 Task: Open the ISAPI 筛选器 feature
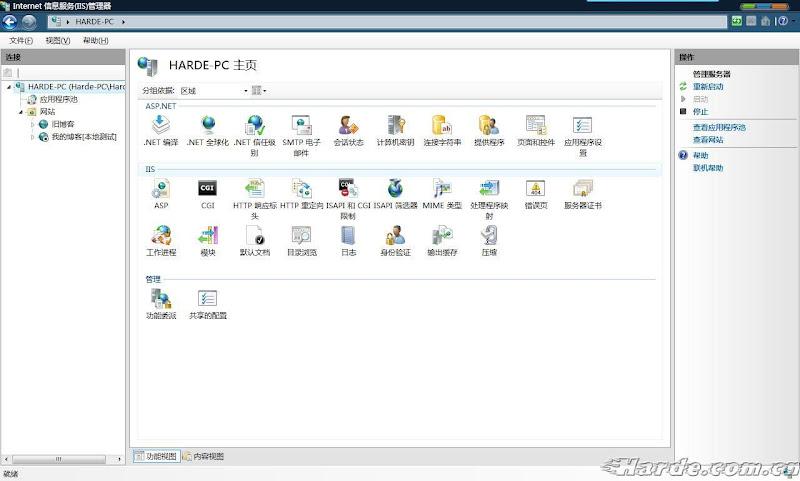coord(395,194)
